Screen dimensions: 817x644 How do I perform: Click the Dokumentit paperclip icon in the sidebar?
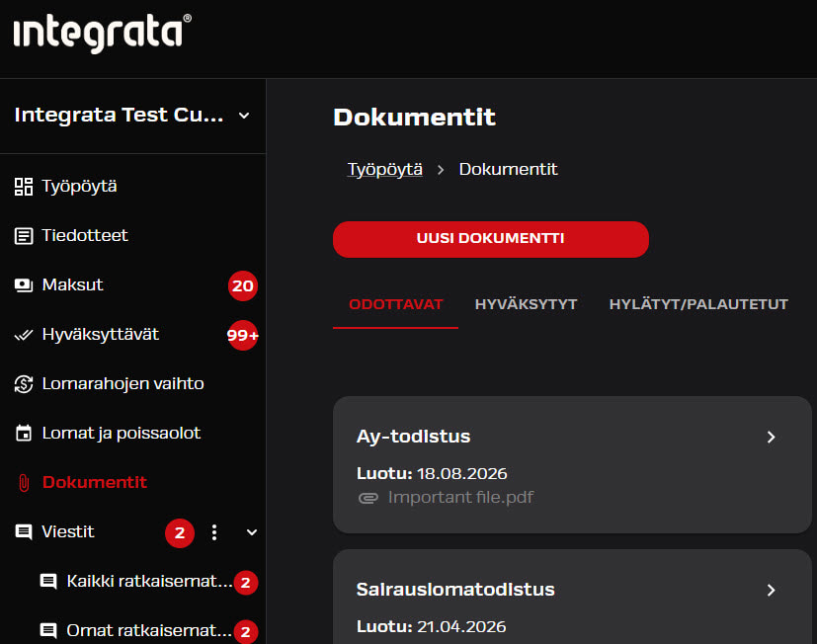(x=24, y=483)
